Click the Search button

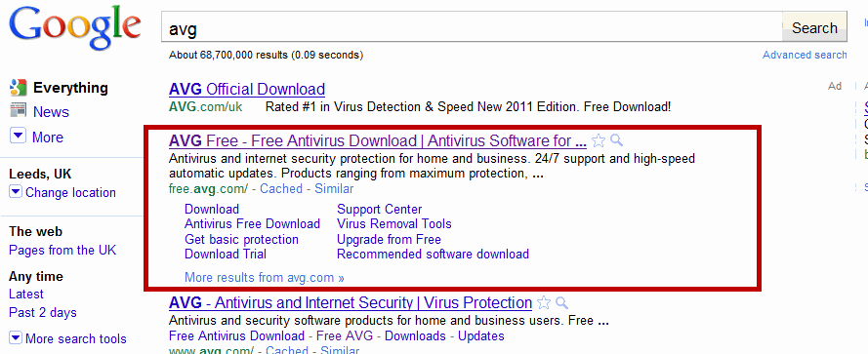pyautogui.click(x=814, y=27)
